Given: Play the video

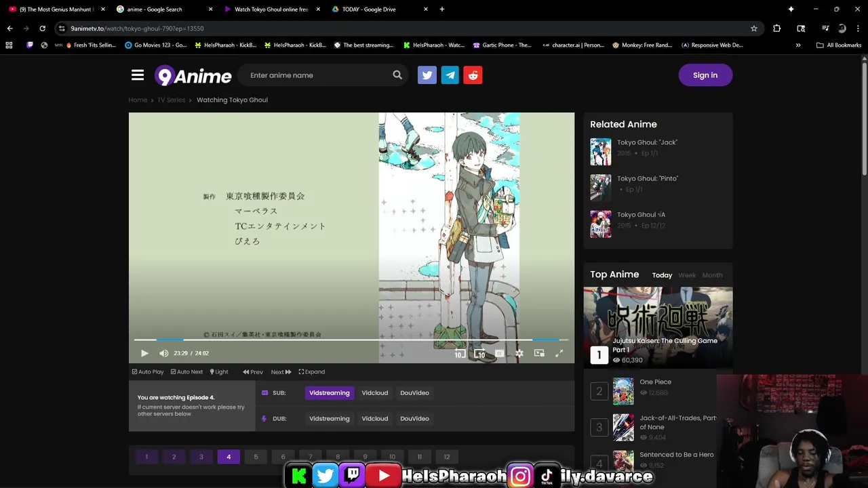Looking at the screenshot, I should (144, 353).
